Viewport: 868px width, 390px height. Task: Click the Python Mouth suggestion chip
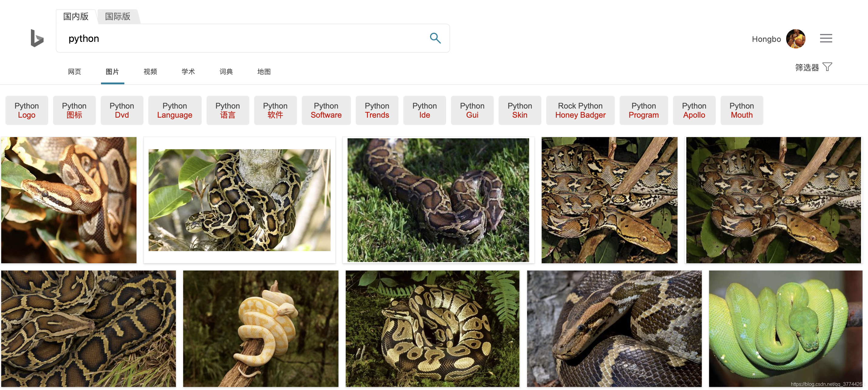click(741, 110)
